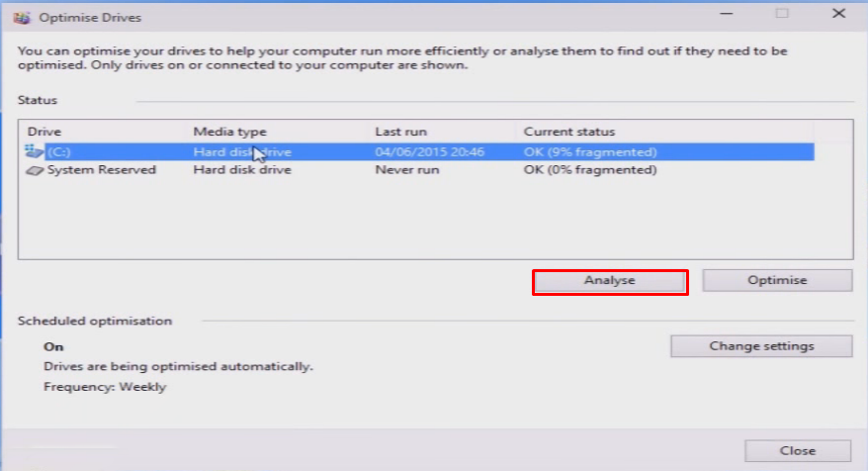Open Change settings for scheduled optimisation

761,345
